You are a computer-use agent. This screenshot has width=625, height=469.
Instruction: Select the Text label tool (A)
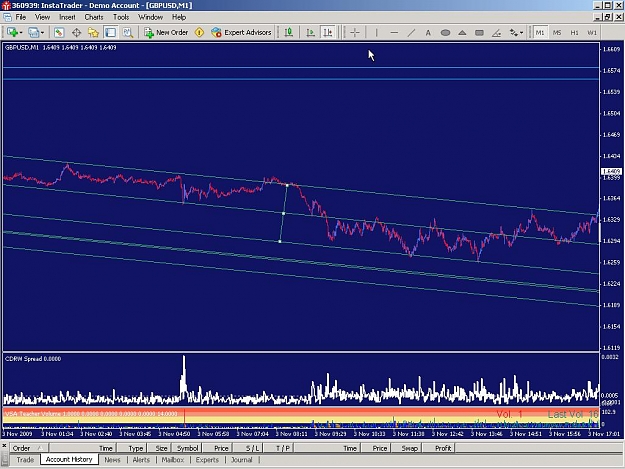click(428, 32)
